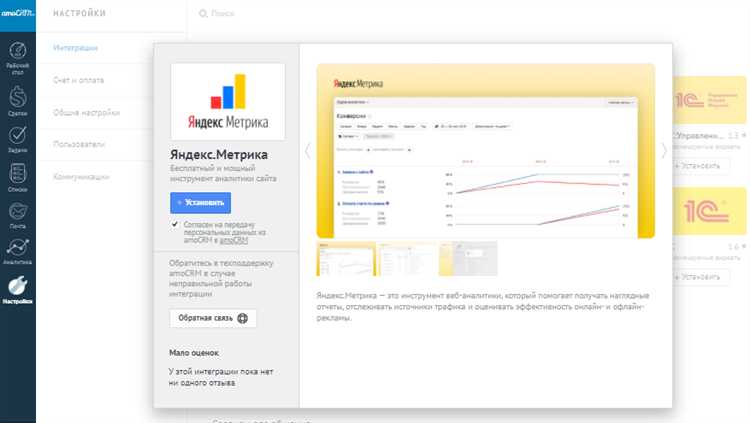Open the Сделки section icon

coord(17,100)
